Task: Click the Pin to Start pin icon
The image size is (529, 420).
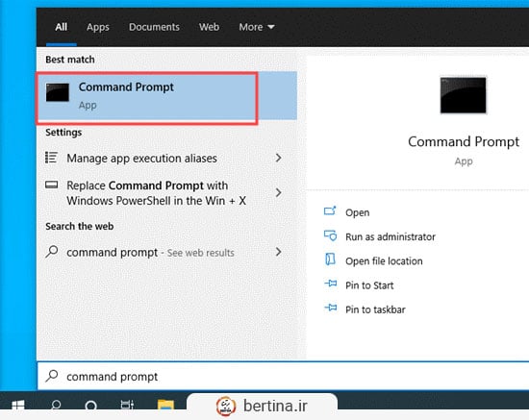Action: pos(331,284)
